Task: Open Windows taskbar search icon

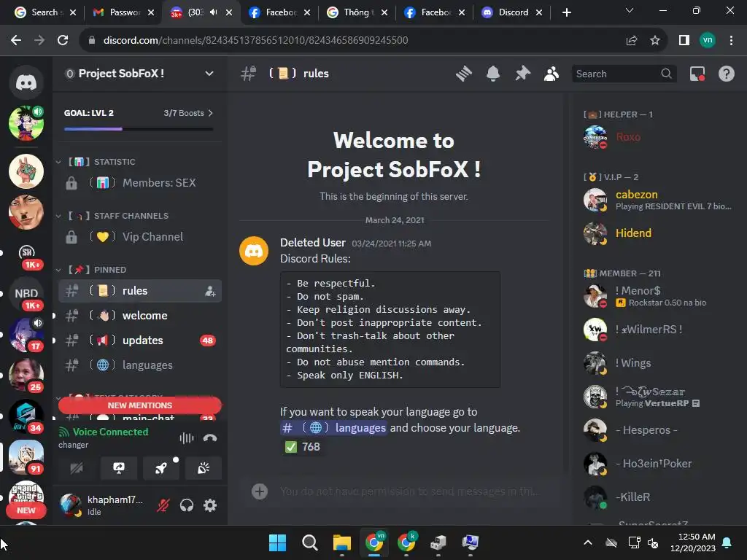Action: [x=309, y=542]
